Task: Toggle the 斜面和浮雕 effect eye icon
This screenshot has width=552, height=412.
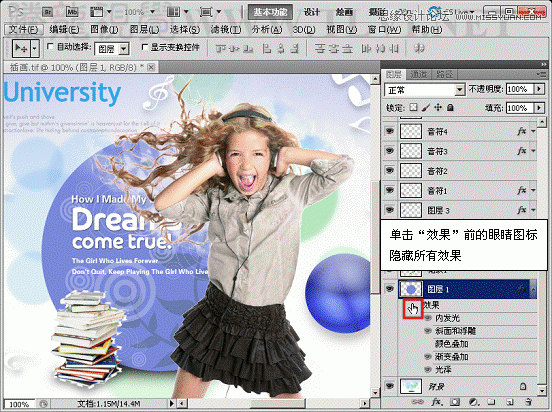Action: pos(428,331)
